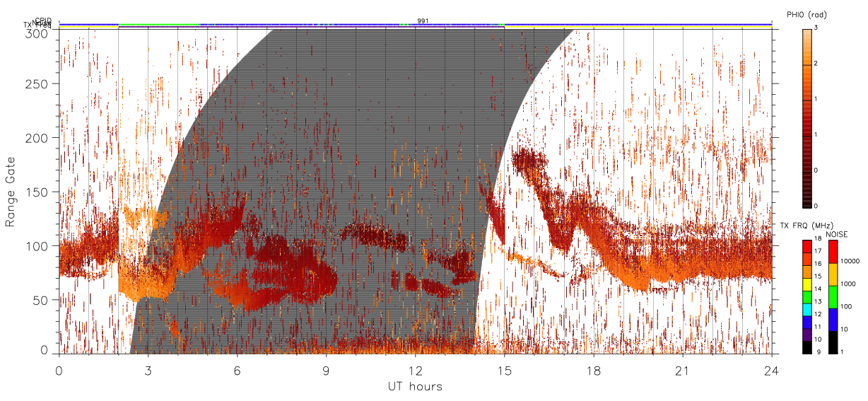Click the 24 tick on the UT hours axis
868x401 pixels.
coord(771,371)
